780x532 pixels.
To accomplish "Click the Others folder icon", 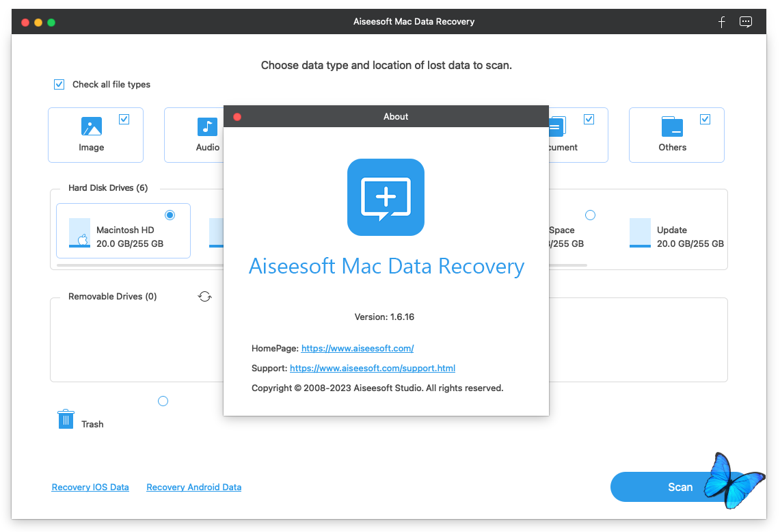I will click(x=672, y=127).
